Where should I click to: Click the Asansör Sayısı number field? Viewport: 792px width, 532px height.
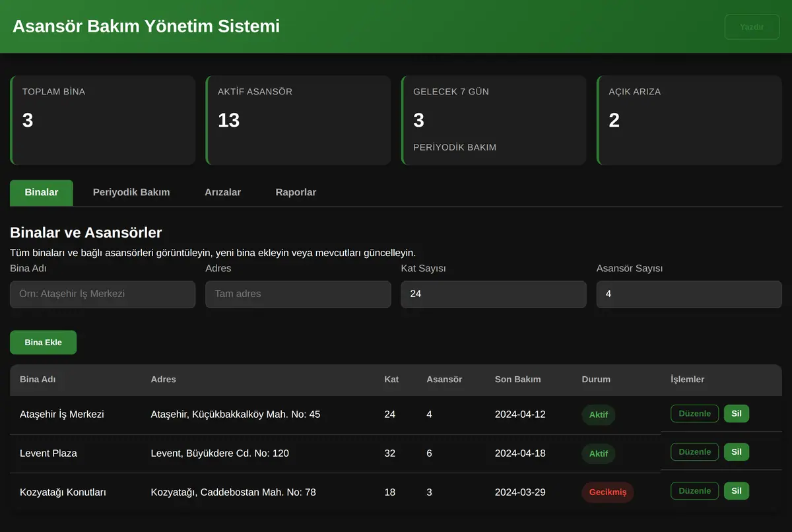tap(689, 294)
